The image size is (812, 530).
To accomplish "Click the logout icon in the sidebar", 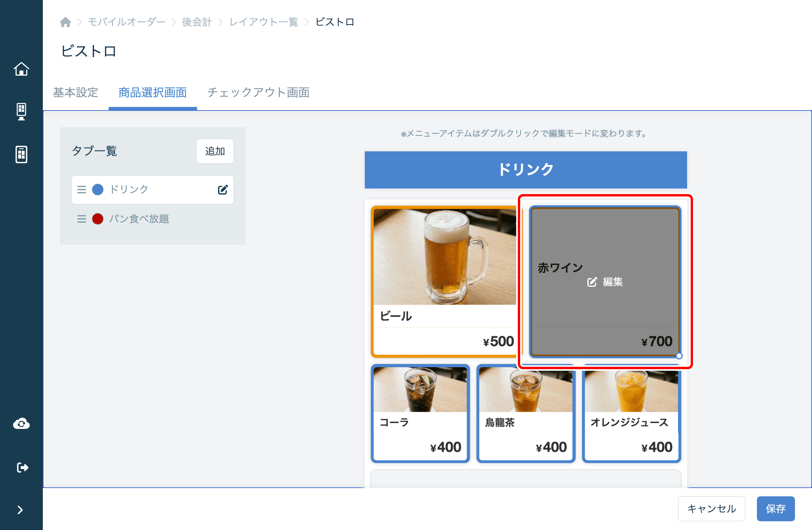I will (x=21, y=467).
